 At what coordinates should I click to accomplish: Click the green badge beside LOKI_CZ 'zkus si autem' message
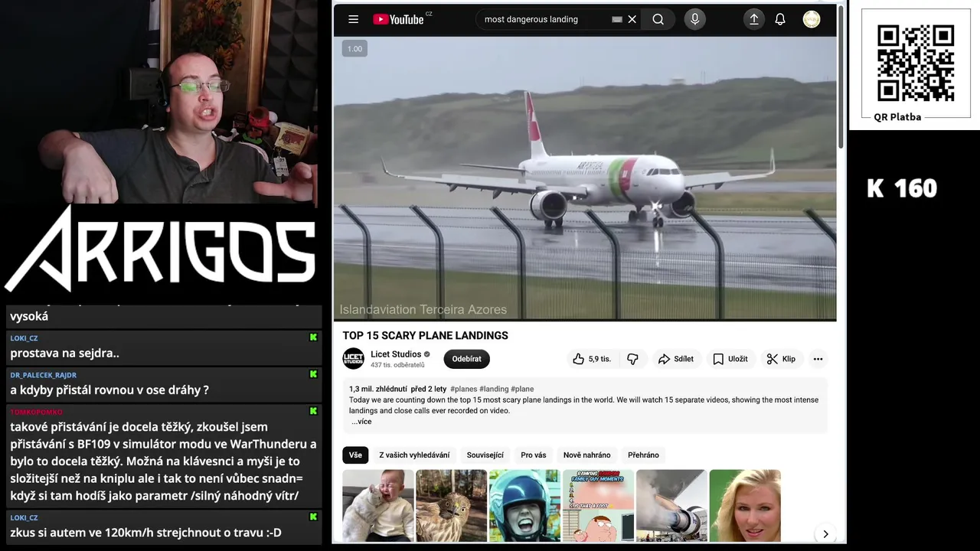[313, 517]
